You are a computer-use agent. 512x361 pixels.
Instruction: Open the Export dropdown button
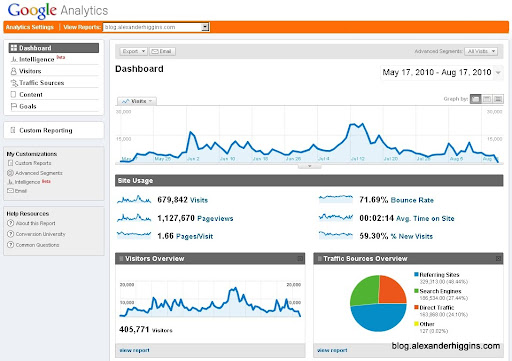tap(133, 51)
